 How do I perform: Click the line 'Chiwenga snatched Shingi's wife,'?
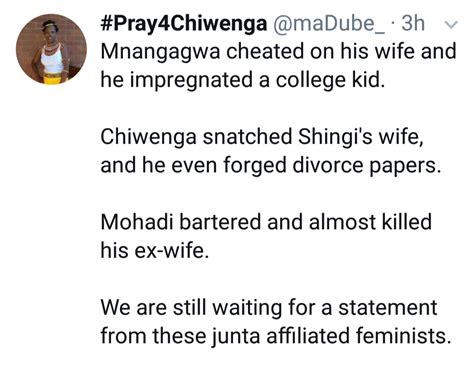[262, 137]
